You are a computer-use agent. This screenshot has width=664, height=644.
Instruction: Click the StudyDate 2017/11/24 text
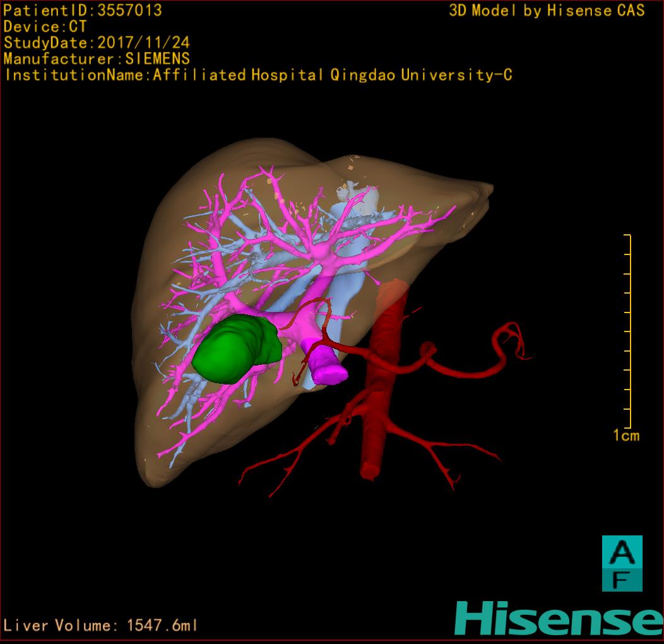(97, 43)
